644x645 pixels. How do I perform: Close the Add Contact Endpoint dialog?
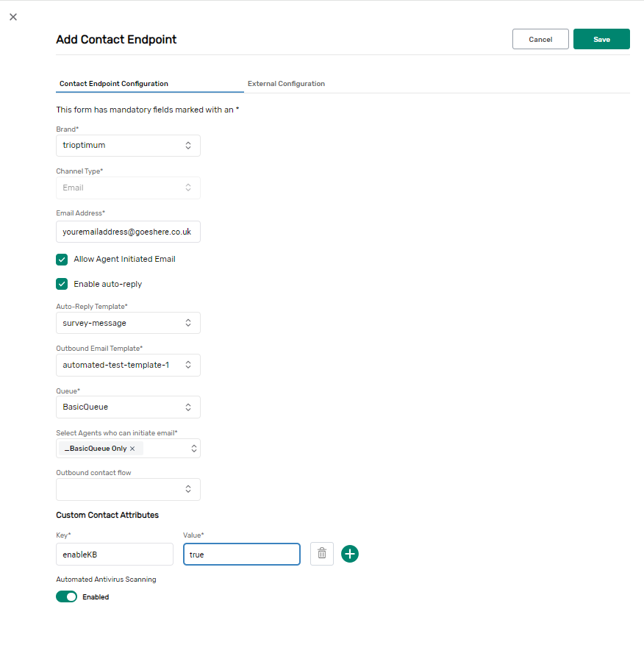(x=13, y=17)
